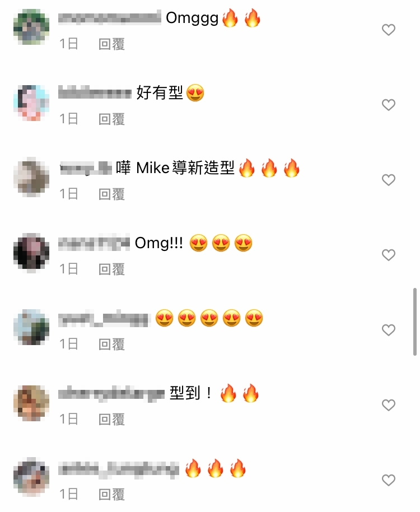Image resolution: width=420 pixels, height=512 pixels.
Task: Reply to the '型到！' comment
Action: pos(111,420)
